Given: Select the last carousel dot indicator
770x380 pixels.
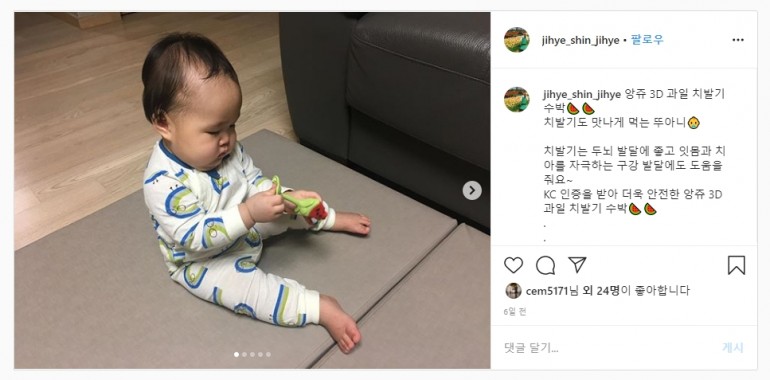Looking at the screenshot, I should pos(268,354).
